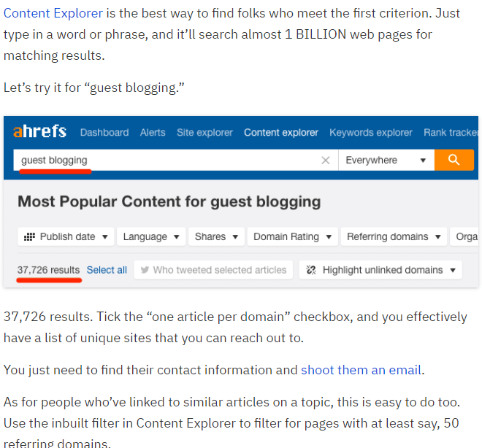
Task: Open the Dashboard menu item
Action: point(104,133)
